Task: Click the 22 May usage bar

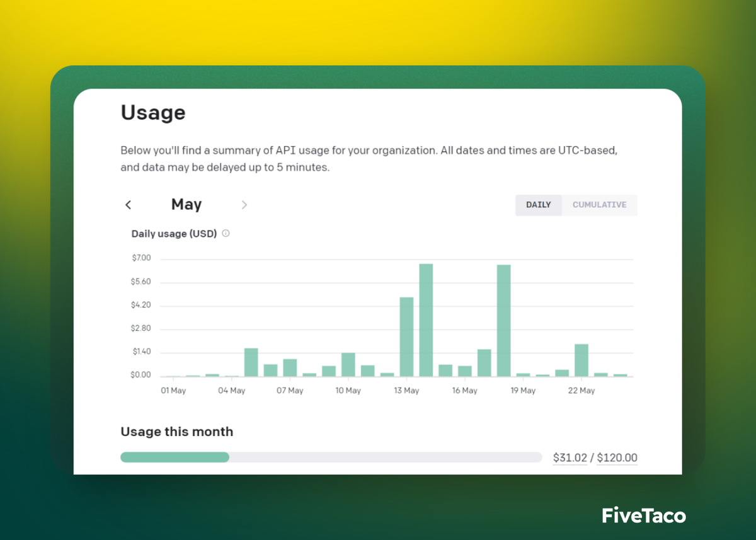Action: click(x=581, y=360)
